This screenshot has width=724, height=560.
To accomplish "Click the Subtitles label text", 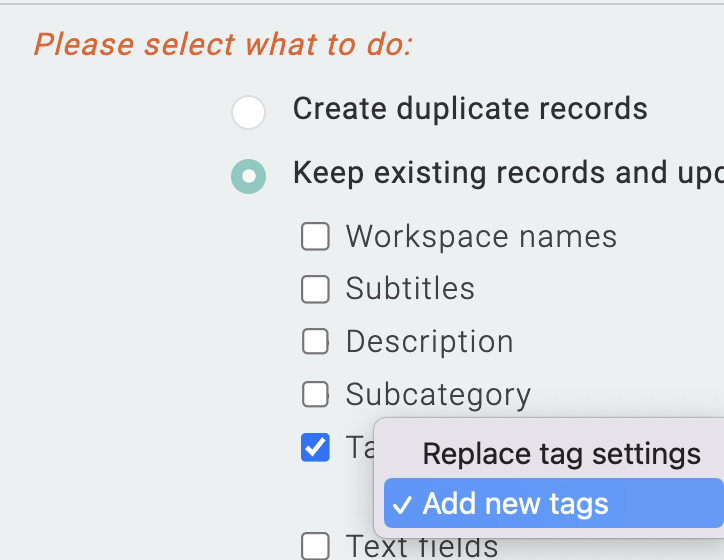I will coord(410,289).
